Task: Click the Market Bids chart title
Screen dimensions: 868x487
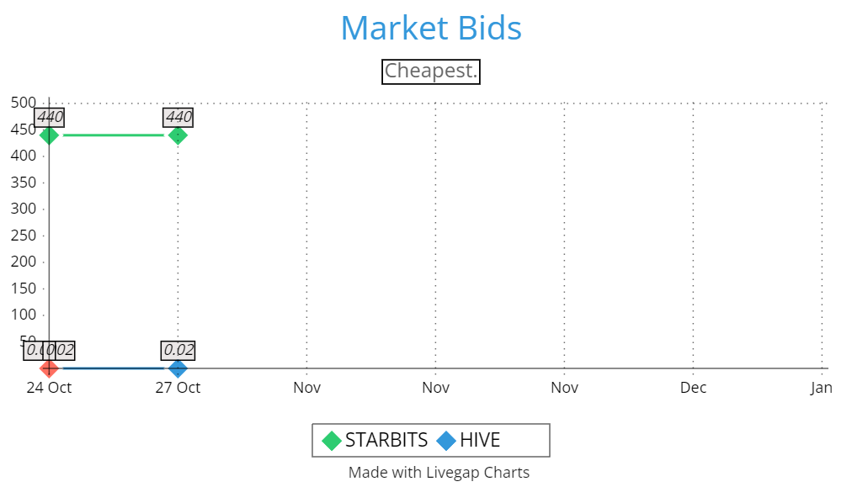Action: pyautogui.click(x=431, y=28)
